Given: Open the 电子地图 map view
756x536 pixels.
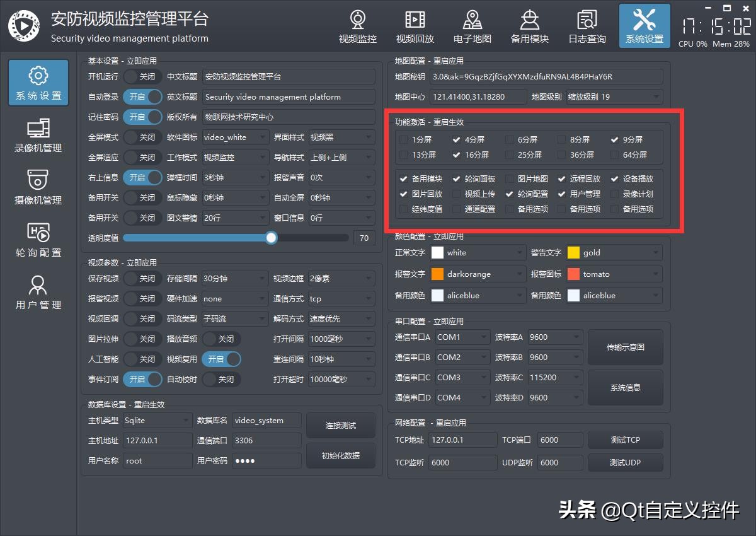Looking at the screenshot, I should click(472, 26).
